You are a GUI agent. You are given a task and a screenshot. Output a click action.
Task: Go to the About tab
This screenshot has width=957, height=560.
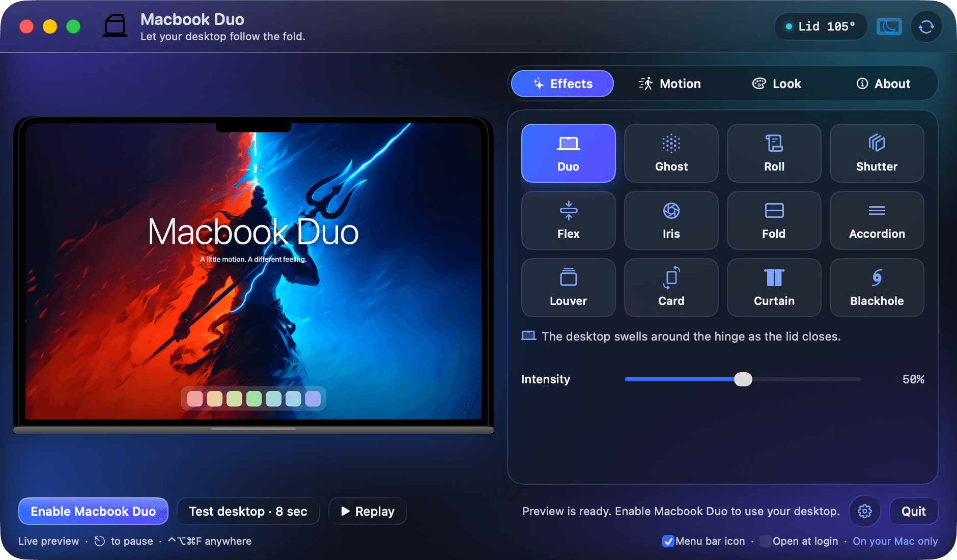[884, 83]
